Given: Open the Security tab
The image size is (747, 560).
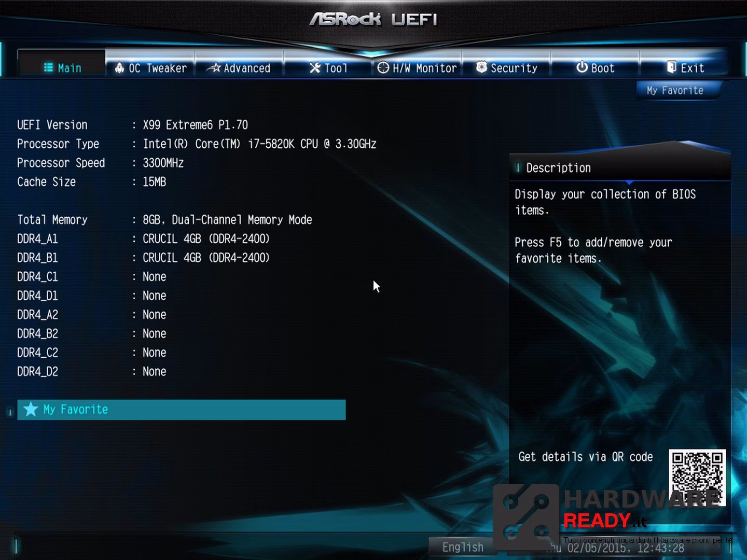Looking at the screenshot, I should pos(506,64).
